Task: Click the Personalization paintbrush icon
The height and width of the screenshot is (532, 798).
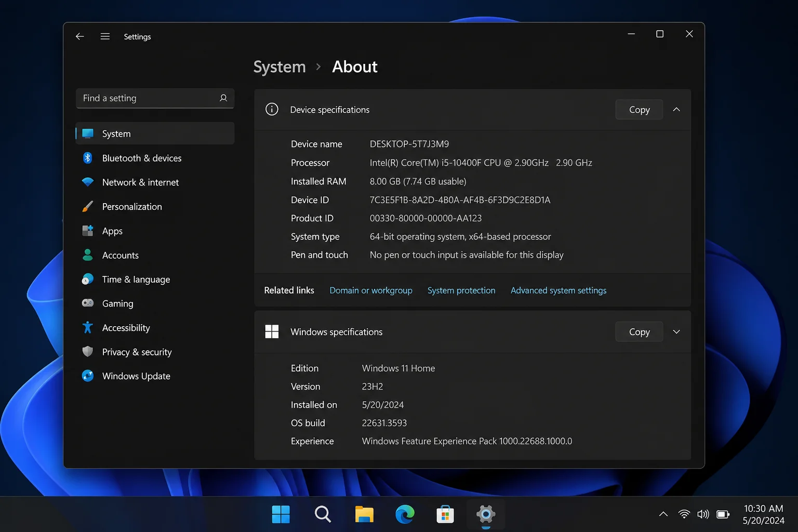Action: [88, 206]
